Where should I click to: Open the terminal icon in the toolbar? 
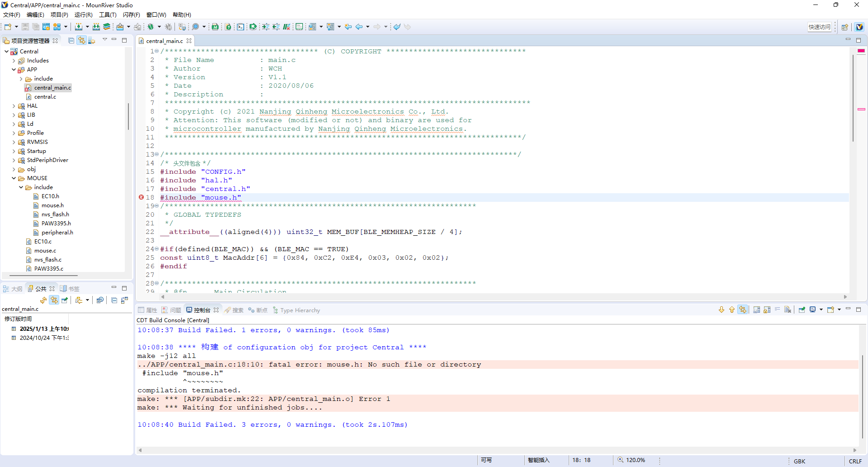coord(241,27)
